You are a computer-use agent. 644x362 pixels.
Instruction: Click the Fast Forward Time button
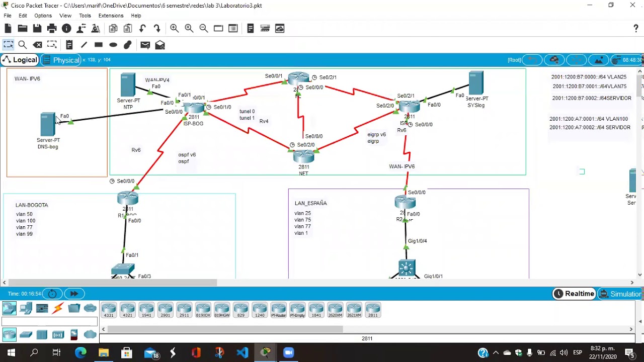pyautogui.click(x=74, y=294)
